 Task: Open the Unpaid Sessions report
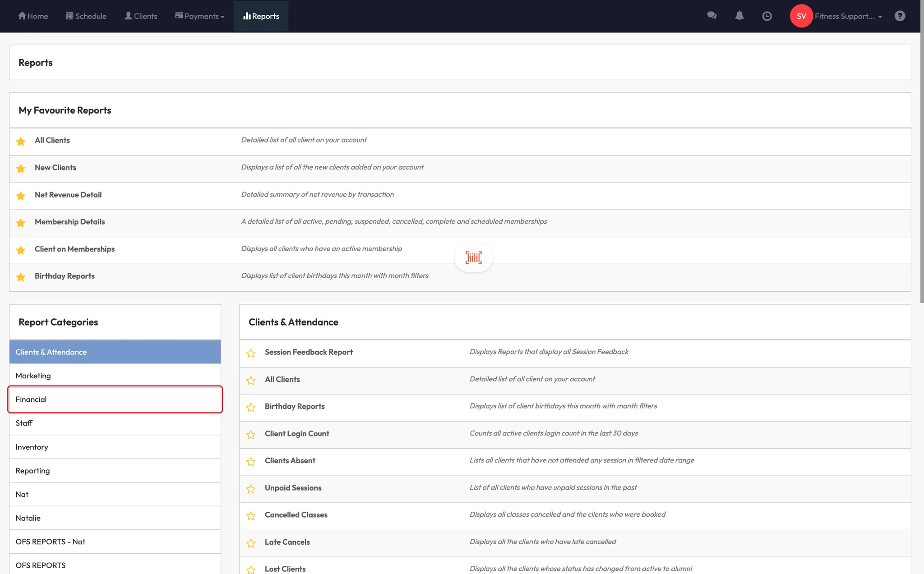[x=293, y=488]
